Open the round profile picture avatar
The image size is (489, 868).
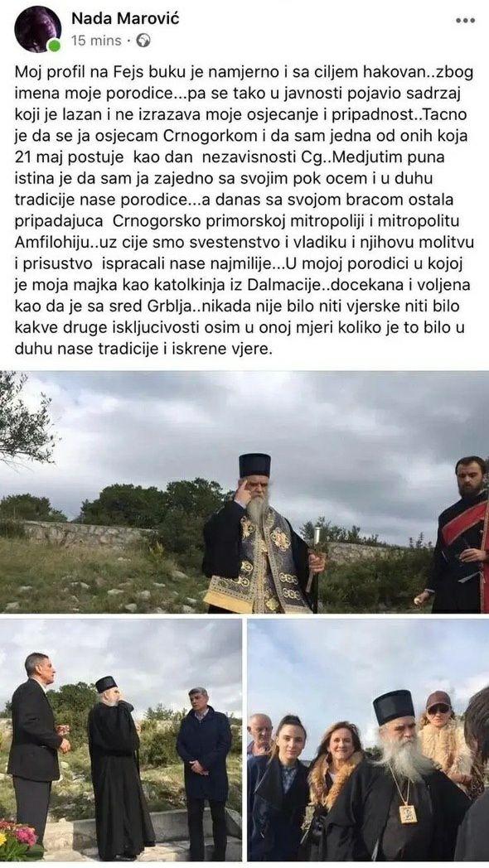pos(37,29)
